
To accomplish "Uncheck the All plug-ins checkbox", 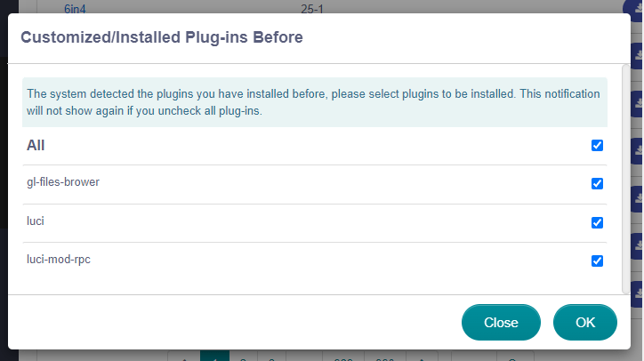I will (x=597, y=145).
